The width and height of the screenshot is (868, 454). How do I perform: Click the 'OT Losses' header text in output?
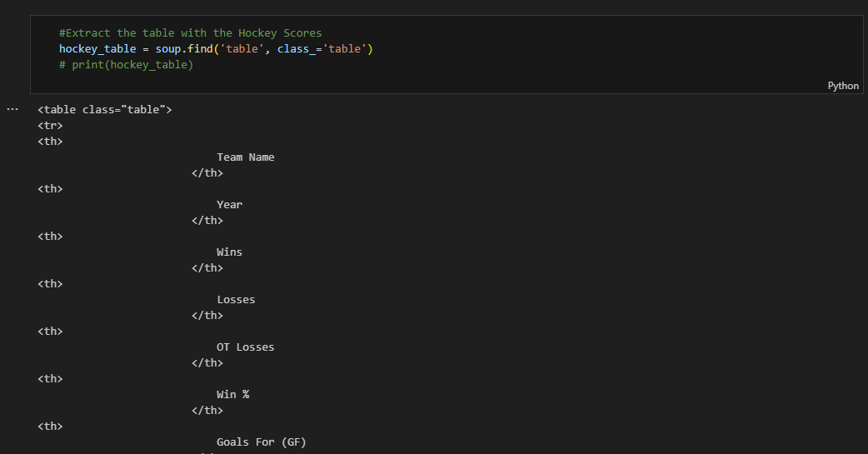[x=245, y=347]
